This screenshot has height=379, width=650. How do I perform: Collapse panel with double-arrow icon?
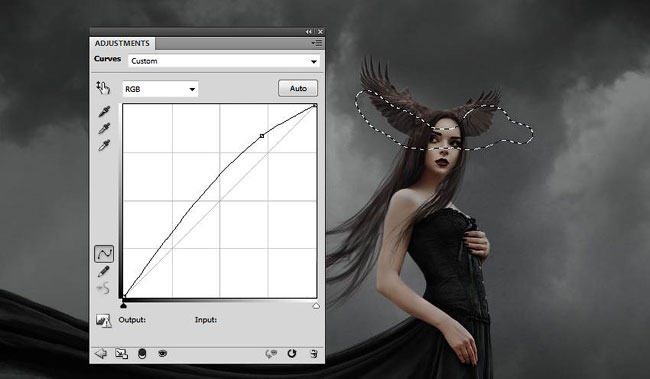pyautogui.click(x=309, y=32)
